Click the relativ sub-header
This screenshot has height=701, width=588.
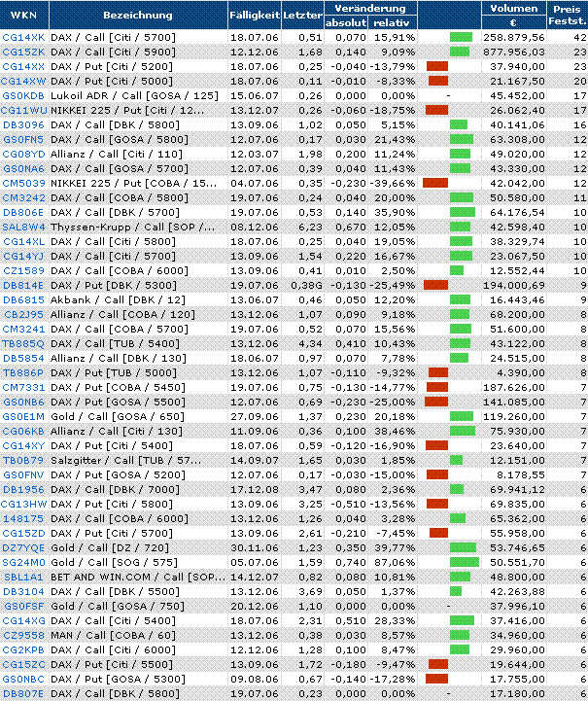click(391, 22)
